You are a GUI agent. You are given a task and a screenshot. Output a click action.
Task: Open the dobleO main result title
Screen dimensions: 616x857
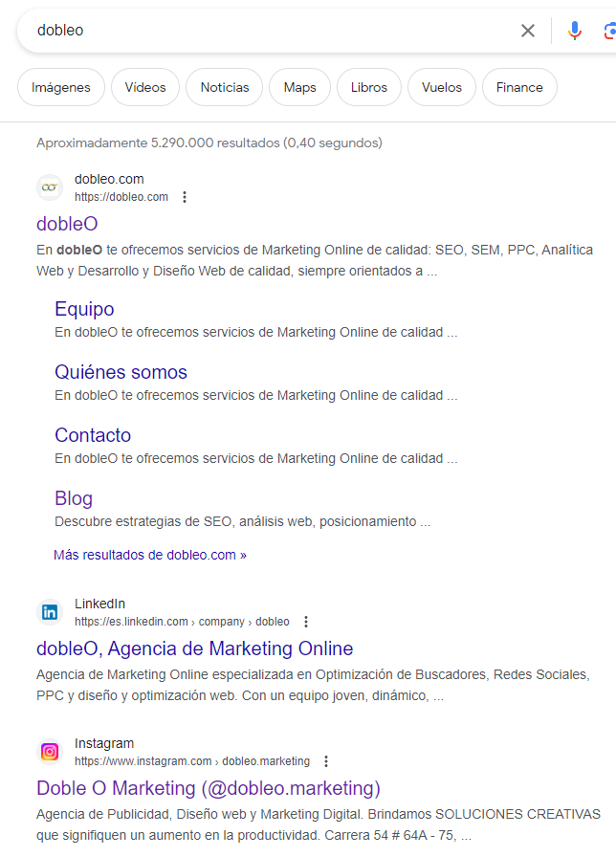coord(67,224)
